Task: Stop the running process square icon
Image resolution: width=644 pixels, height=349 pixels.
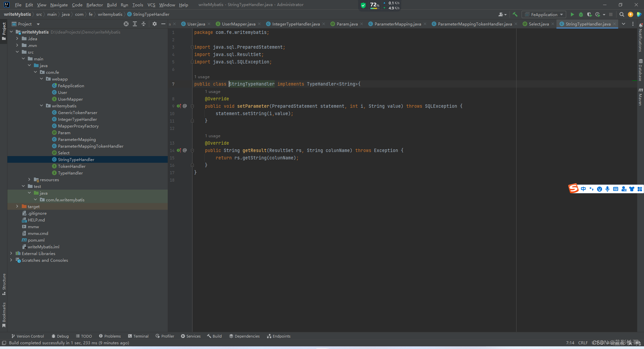Action: [611, 14]
